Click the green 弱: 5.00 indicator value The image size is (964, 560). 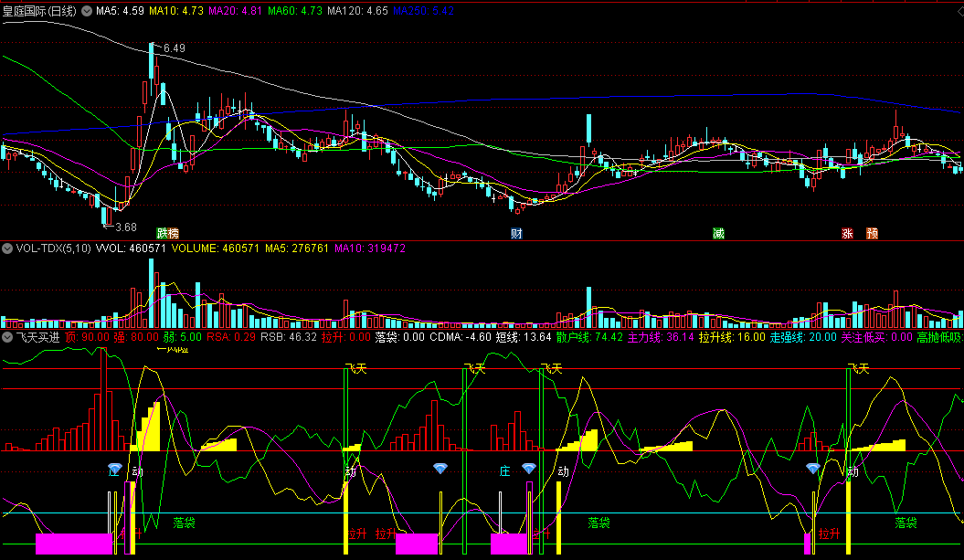point(182,337)
